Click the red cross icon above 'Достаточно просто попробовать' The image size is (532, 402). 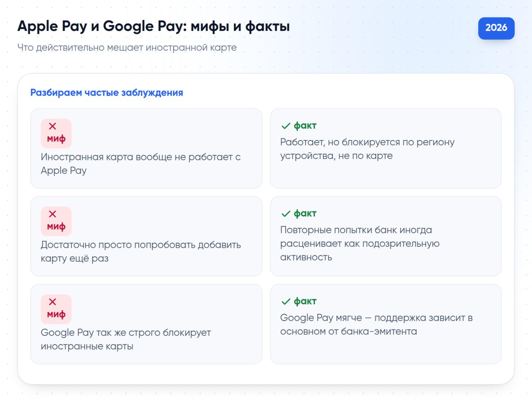52,214
